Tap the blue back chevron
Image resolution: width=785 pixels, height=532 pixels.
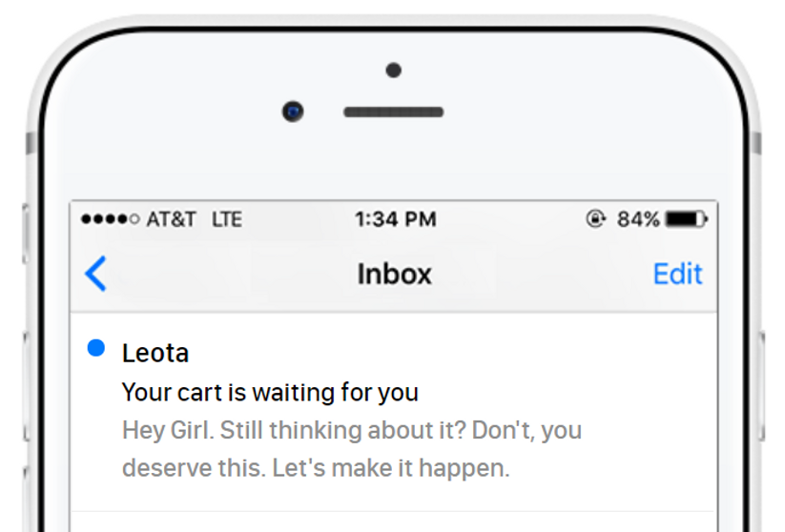click(x=95, y=274)
